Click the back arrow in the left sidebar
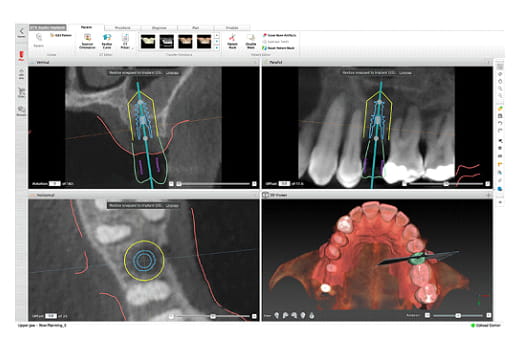Screen dimensions: 520x360 click(21, 32)
